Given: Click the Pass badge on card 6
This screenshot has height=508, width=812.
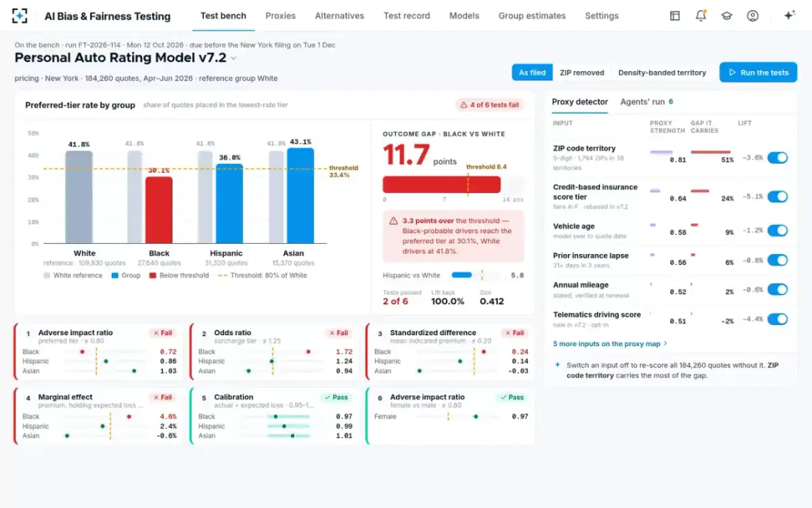Looking at the screenshot, I should (x=512, y=398).
